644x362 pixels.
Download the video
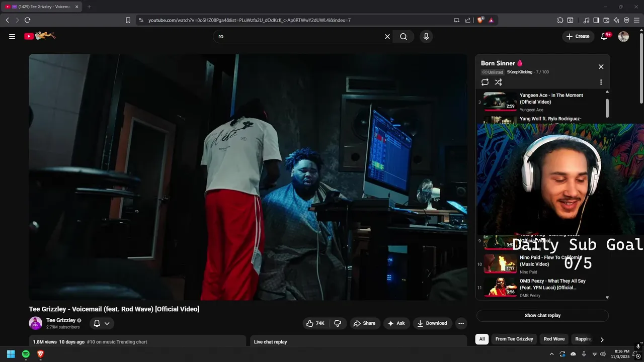(433, 323)
